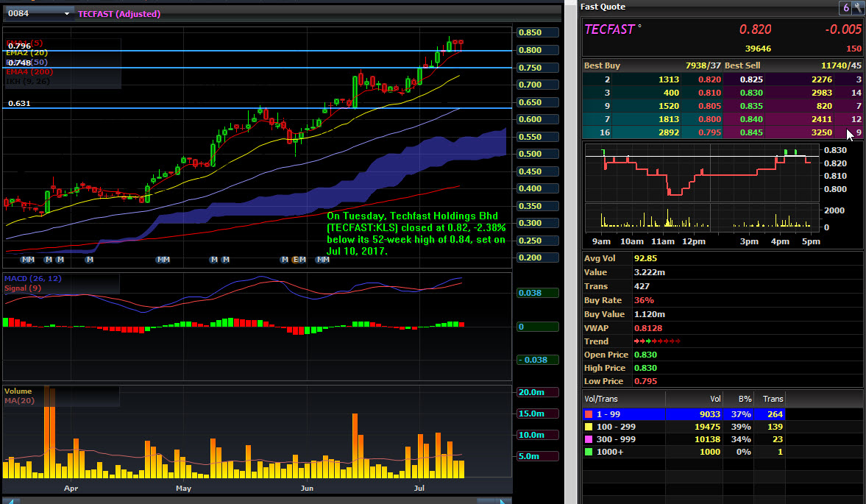Open the 0084 stock code dropdown arrow
The height and width of the screenshot is (504, 866).
coord(66,14)
